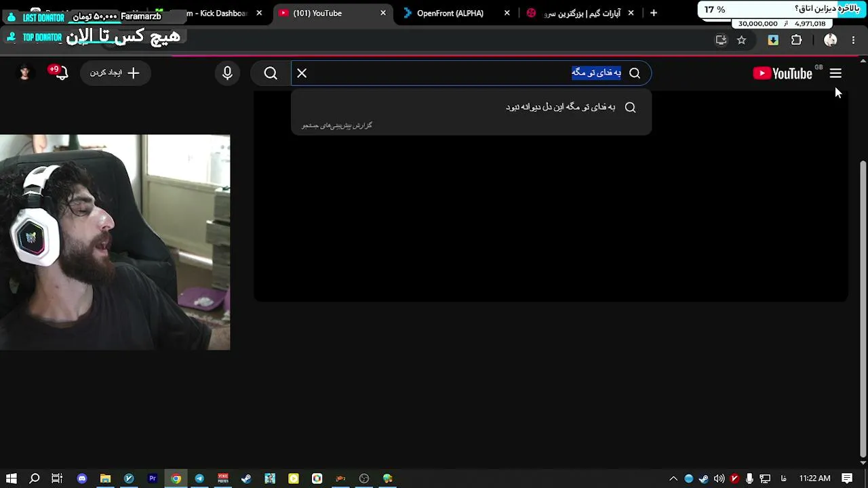Click the Google Chrome taskbar icon
The width and height of the screenshot is (868, 488).
(176, 479)
